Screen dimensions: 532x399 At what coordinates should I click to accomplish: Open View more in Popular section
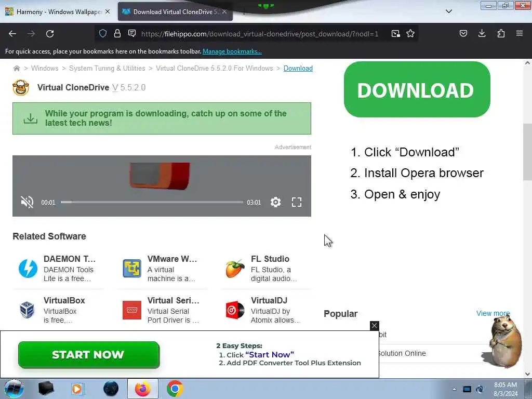tap(493, 313)
